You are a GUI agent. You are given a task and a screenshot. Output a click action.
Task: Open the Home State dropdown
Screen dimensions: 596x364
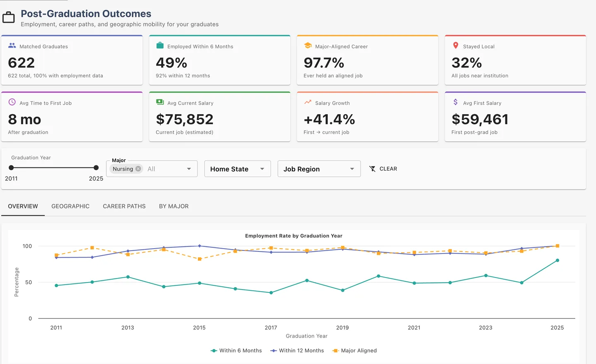pyautogui.click(x=238, y=169)
